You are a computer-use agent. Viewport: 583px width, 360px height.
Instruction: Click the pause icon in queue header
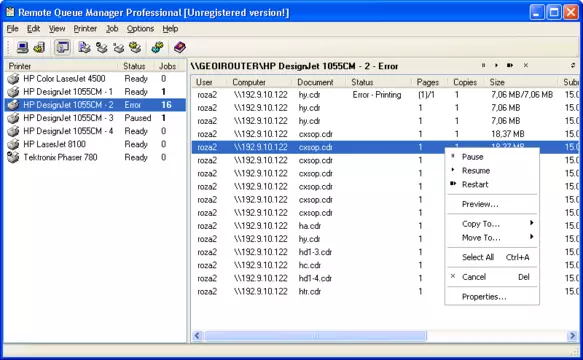(483, 65)
